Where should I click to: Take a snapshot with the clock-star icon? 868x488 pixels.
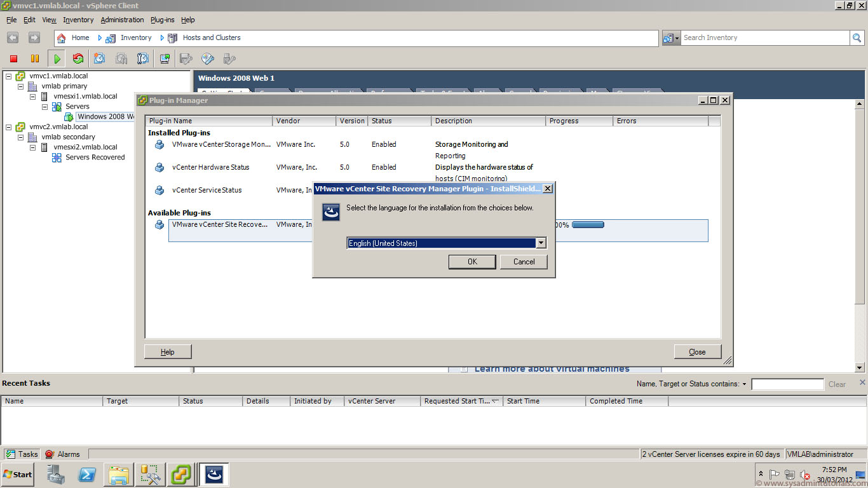(x=100, y=58)
